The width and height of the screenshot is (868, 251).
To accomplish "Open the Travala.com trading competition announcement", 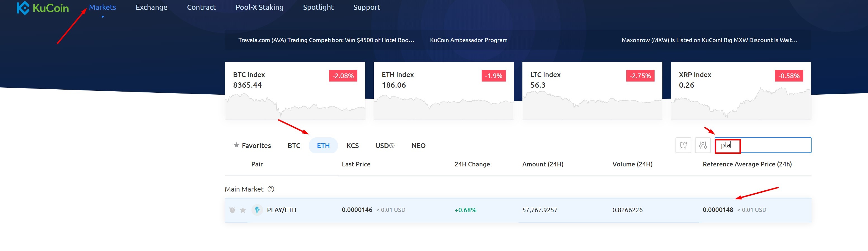I will (x=326, y=40).
